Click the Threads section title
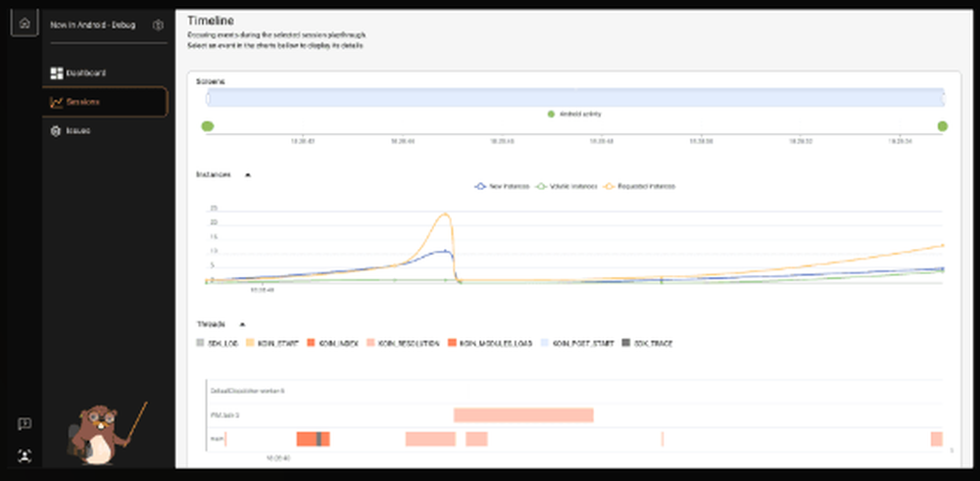The image size is (980, 481). (x=210, y=325)
